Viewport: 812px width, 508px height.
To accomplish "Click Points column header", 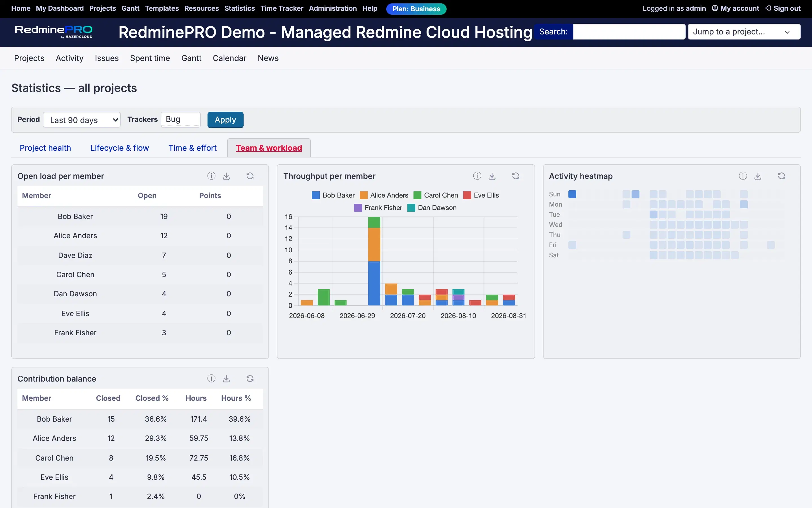I will point(210,196).
